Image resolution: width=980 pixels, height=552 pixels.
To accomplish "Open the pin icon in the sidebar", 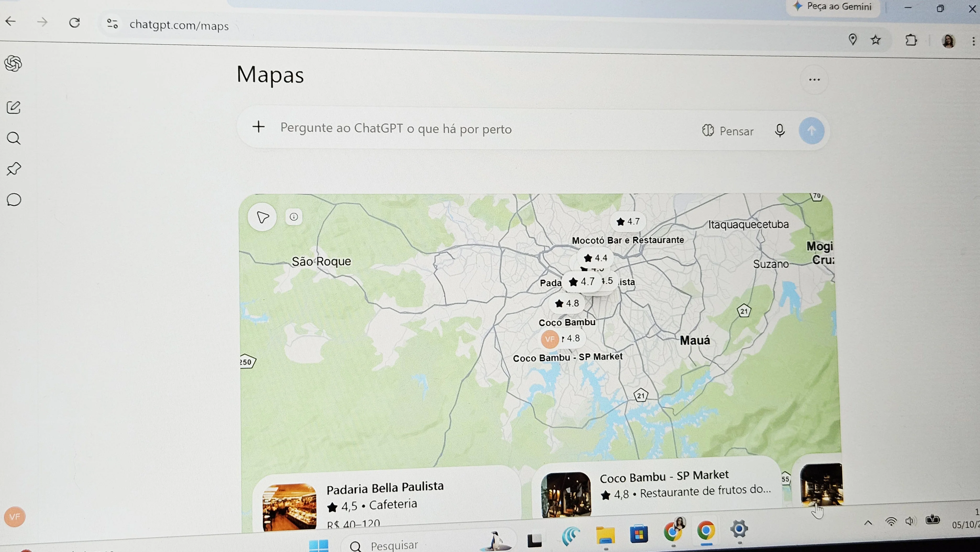I will (x=14, y=169).
